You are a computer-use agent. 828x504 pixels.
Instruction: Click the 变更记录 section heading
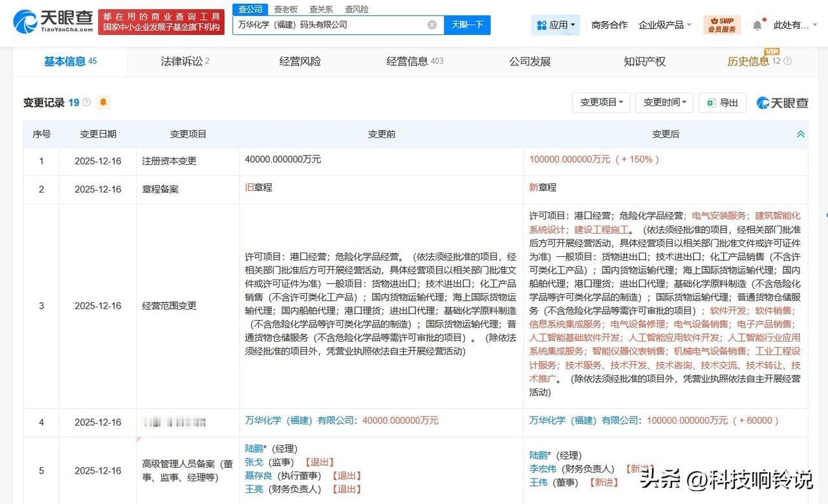44,102
